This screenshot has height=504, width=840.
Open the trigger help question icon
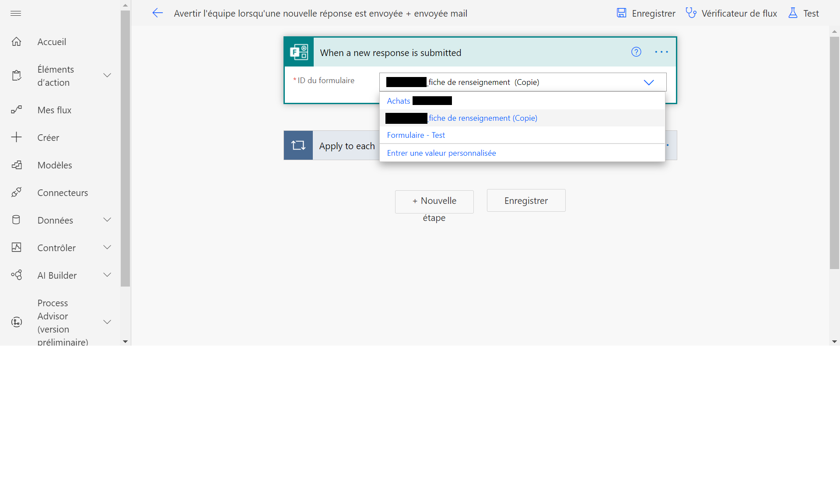(636, 52)
